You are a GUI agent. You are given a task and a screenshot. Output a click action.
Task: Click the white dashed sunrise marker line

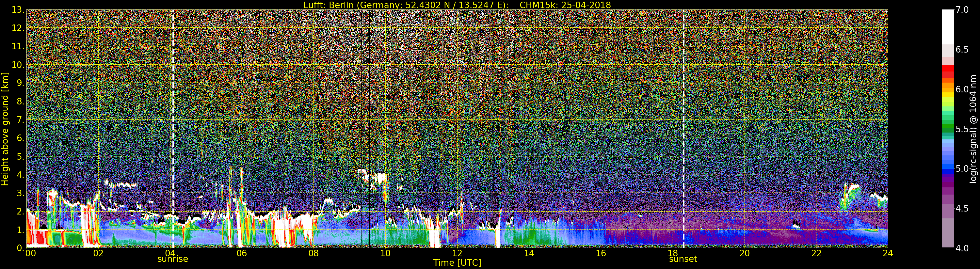[173, 129]
